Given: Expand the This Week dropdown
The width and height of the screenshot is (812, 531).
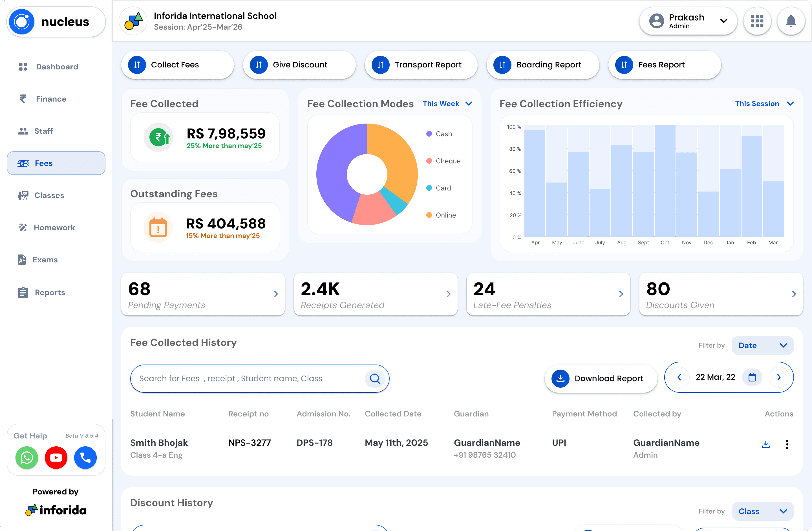Looking at the screenshot, I should pyautogui.click(x=447, y=104).
